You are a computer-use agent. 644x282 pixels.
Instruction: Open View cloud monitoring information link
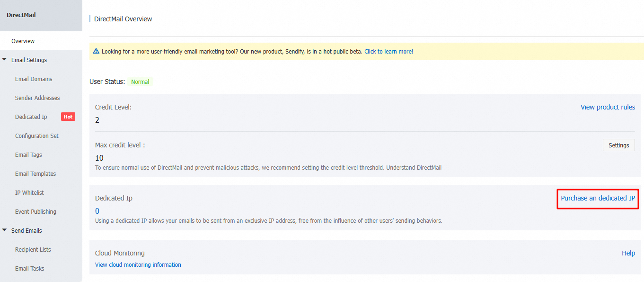pos(138,265)
